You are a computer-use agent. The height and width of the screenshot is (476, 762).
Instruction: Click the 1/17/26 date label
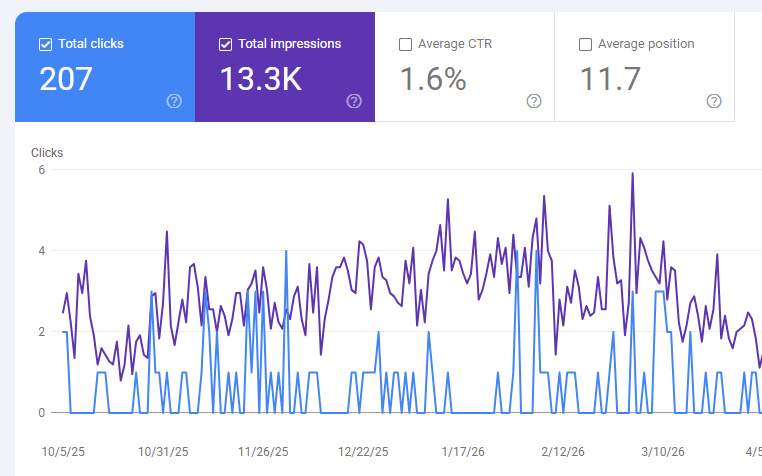point(463,452)
